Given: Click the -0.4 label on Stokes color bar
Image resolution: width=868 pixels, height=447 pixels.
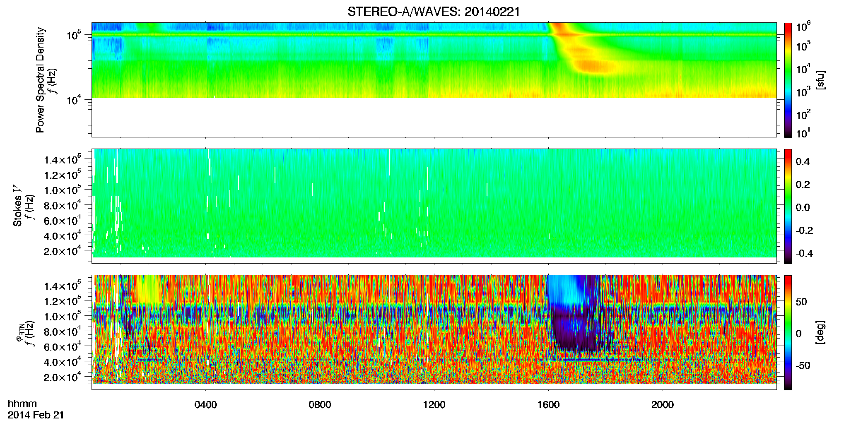Looking at the screenshot, I should tap(804, 253).
